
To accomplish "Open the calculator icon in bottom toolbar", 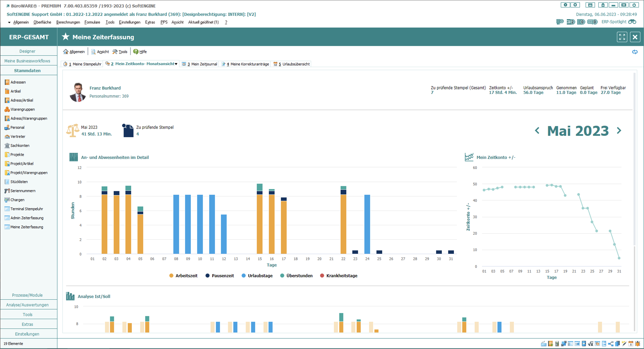I will 557,344.
